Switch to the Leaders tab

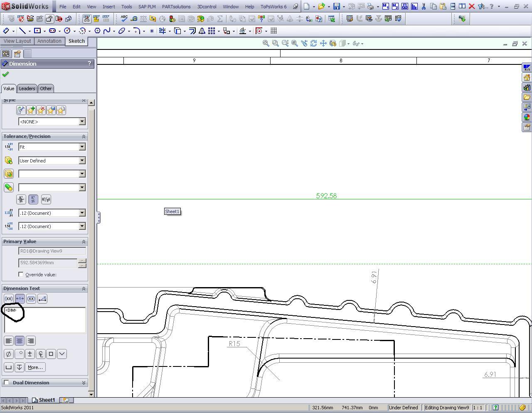[x=27, y=88]
